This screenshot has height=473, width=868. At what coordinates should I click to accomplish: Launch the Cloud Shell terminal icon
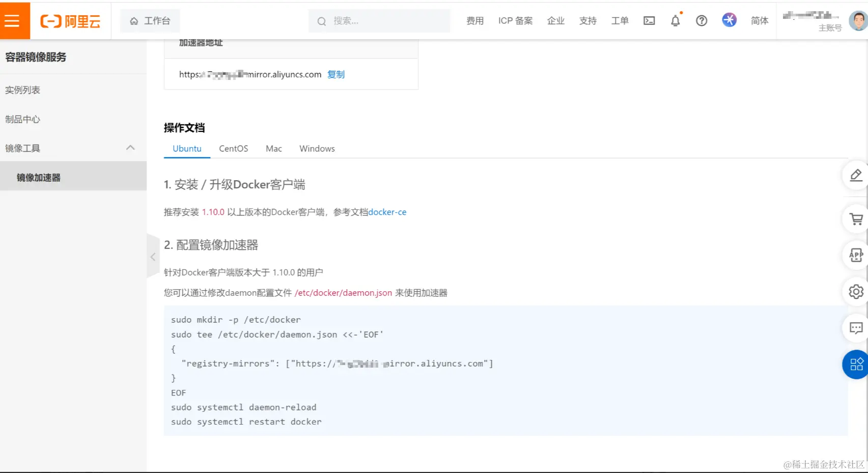pyautogui.click(x=649, y=21)
